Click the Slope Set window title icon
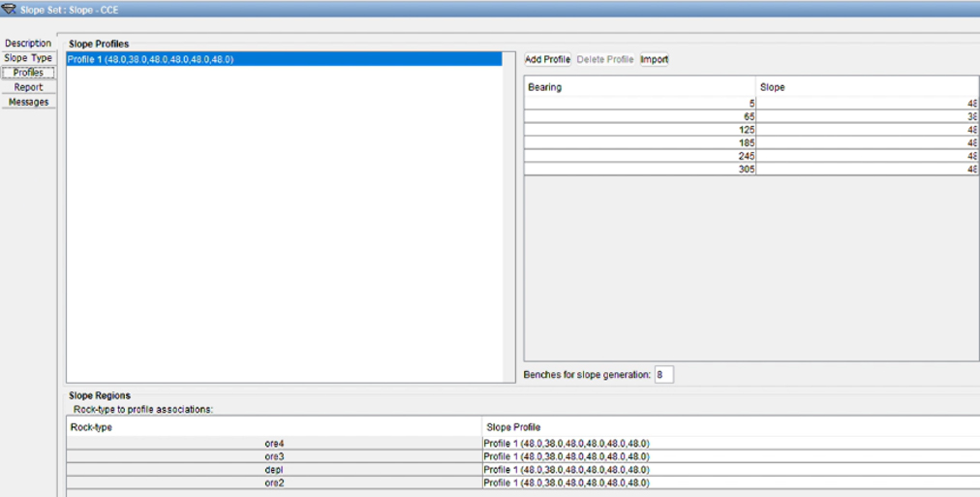The width and height of the screenshot is (980, 497). click(x=9, y=9)
